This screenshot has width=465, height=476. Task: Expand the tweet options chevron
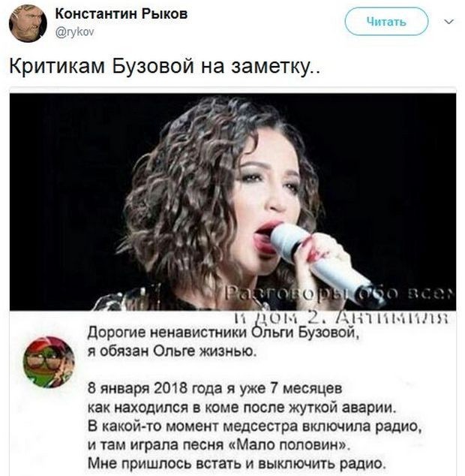tap(449, 22)
